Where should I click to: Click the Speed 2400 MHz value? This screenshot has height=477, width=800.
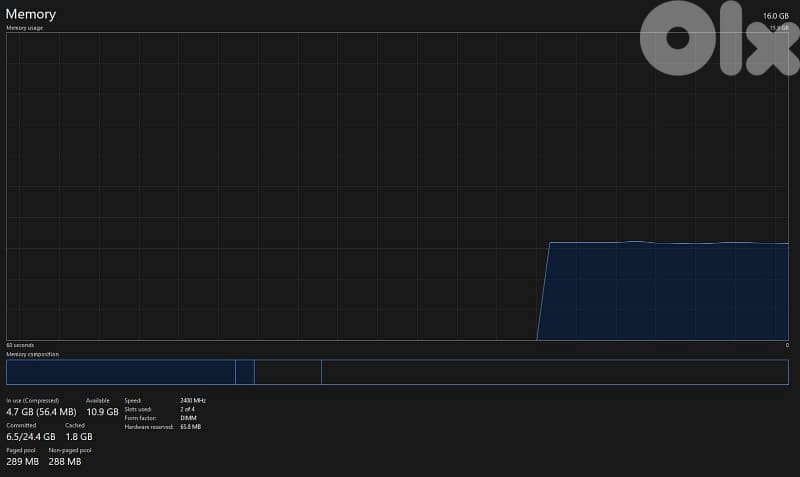pos(193,400)
